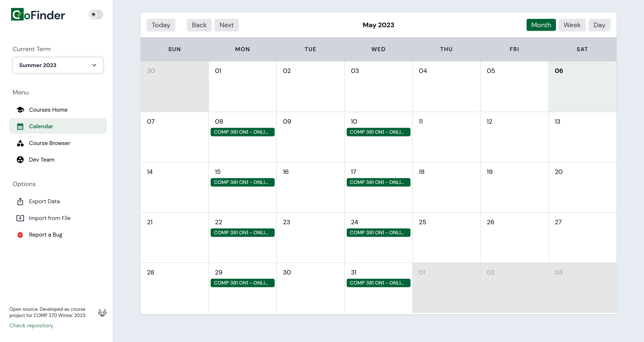Click the Import from File icon
644x342 pixels.
[20, 218]
